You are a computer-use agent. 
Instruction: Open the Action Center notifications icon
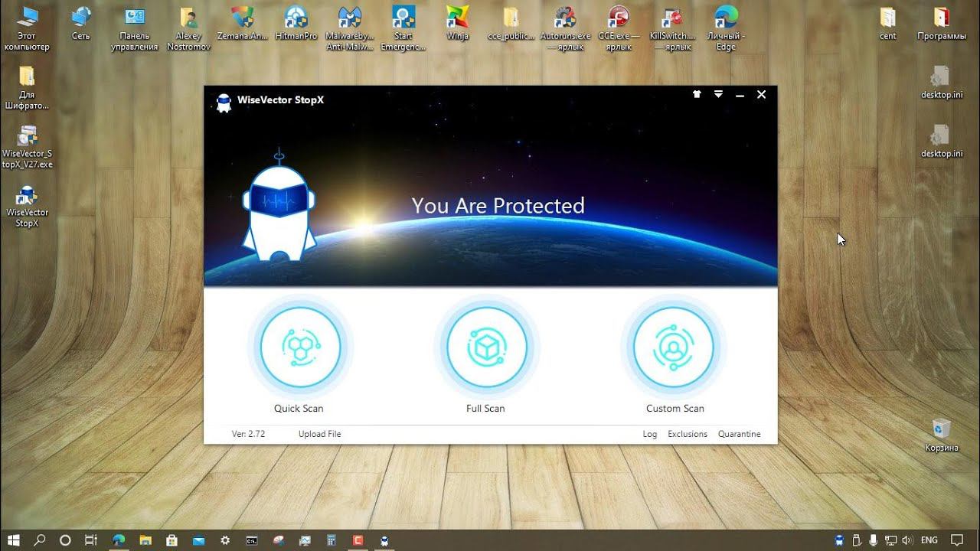(956, 540)
